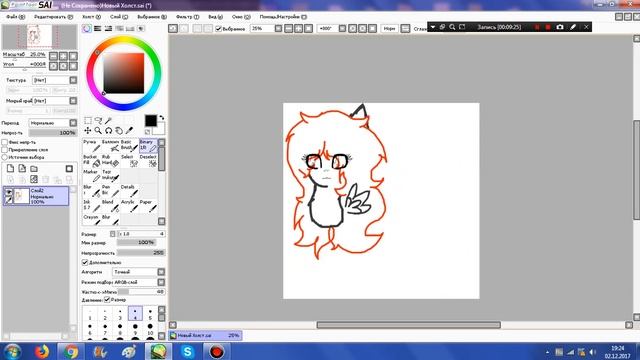The image size is (640, 360).
Task: Open the Холст menu
Action: tap(91, 17)
